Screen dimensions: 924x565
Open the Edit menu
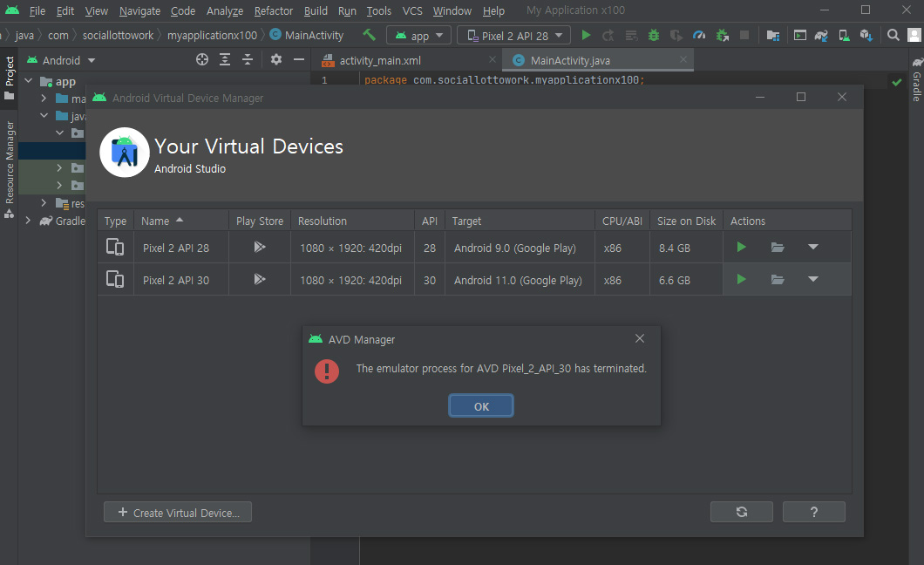[x=65, y=10]
